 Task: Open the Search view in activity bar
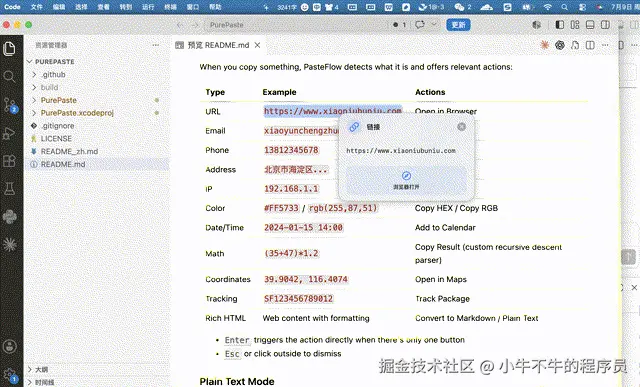[9, 76]
